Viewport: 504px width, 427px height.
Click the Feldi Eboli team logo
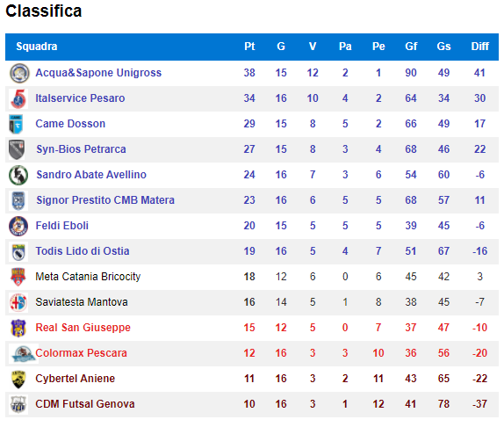click(18, 226)
